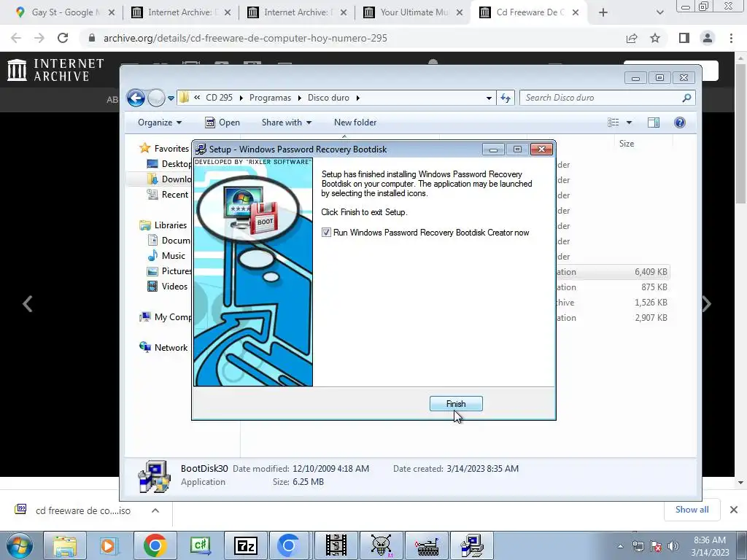747x560 pixels.
Task: Select the file row sized 2,907 KB
Action: (x=613, y=318)
